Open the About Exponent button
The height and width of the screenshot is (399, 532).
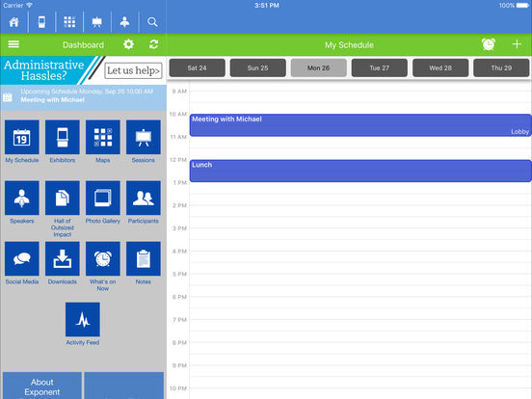tap(42, 386)
